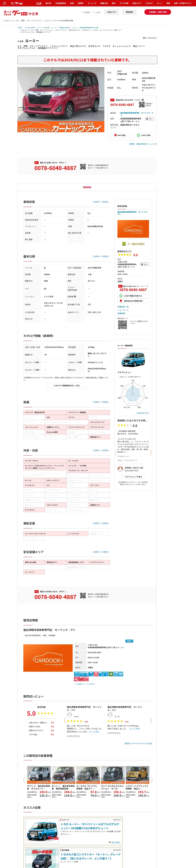Click the お気に入り button
This screenshot has height=868, width=196.
pyautogui.click(x=111, y=12)
